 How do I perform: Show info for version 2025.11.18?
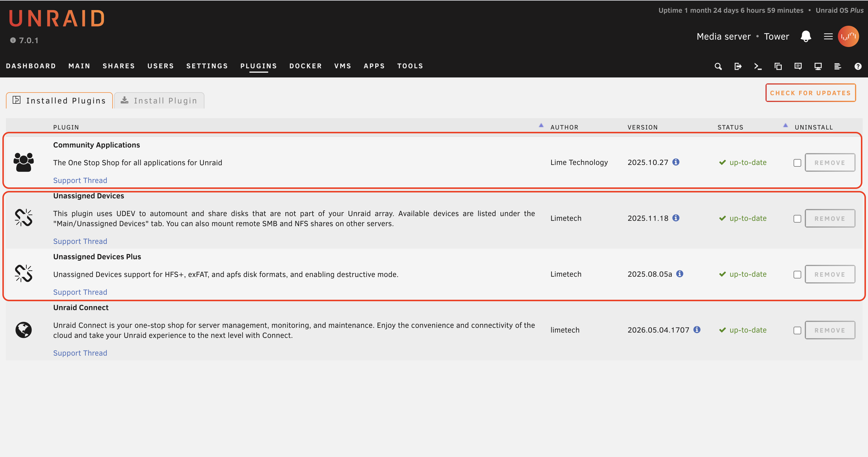coord(676,218)
